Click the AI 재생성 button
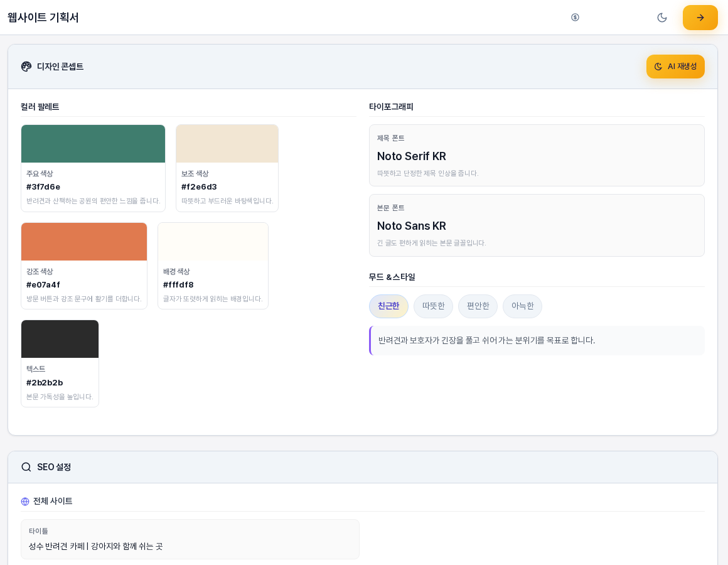The height and width of the screenshot is (565, 728). pyautogui.click(x=675, y=67)
